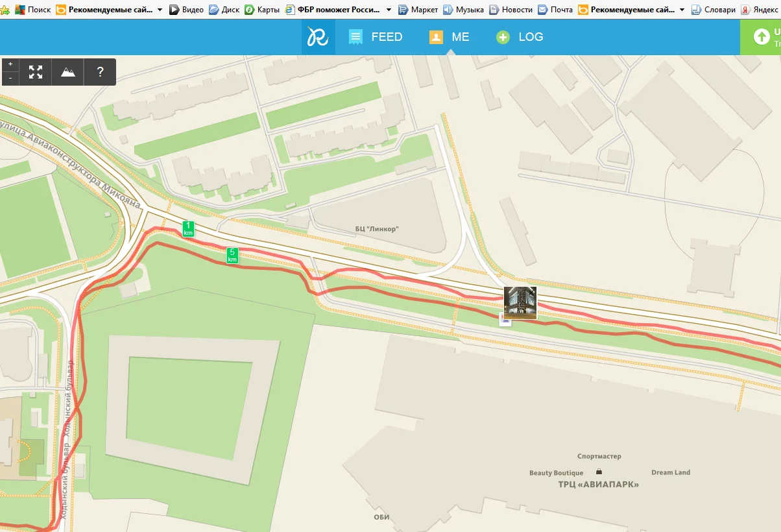The image size is (781, 532).
Task: Open the Runtastic logo home icon
Action: pos(318,37)
